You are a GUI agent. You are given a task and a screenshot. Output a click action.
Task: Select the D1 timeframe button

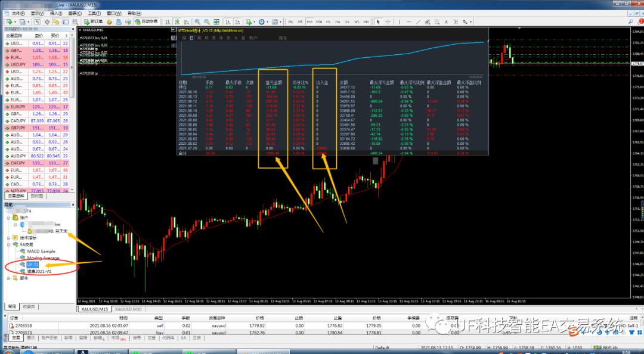click(x=347, y=21)
